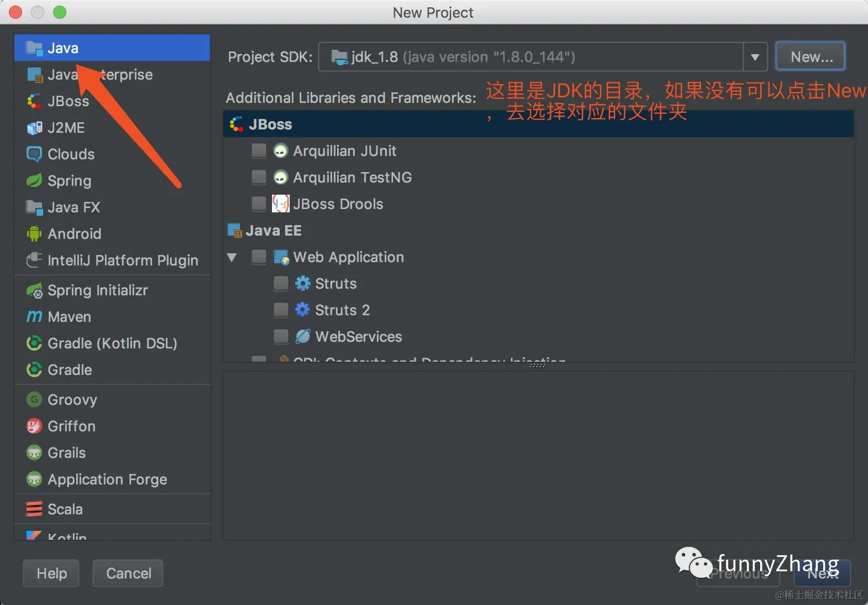Enable the Struts checkbox
The width and height of the screenshot is (868, 605).
coord(281,283)
